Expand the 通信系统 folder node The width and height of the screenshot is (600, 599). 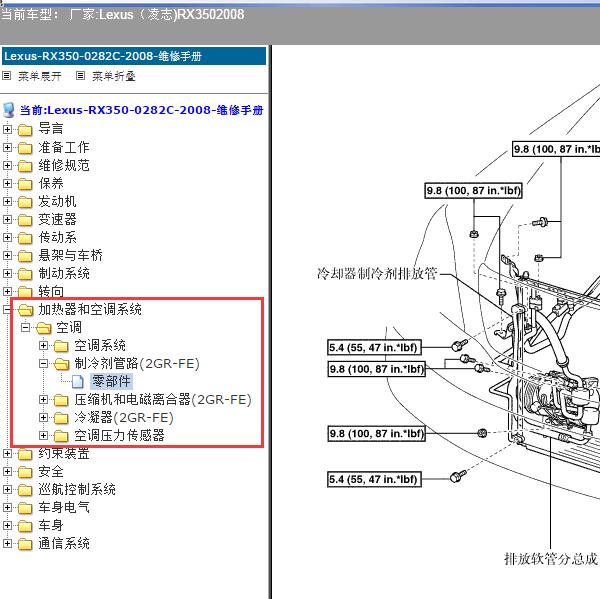(x=7, y=543)
